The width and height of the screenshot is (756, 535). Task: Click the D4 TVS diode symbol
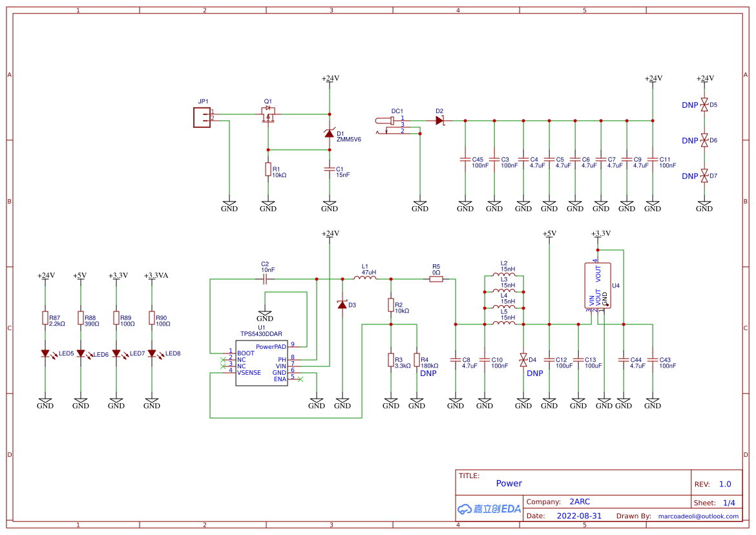(x=523, y=359)
